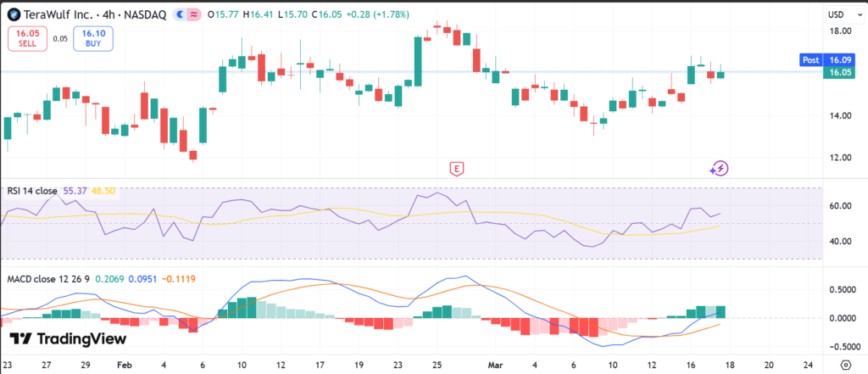Click the Mar date label on time axis
Viewport: 868px width, 374px height.
tap(495, 366)
